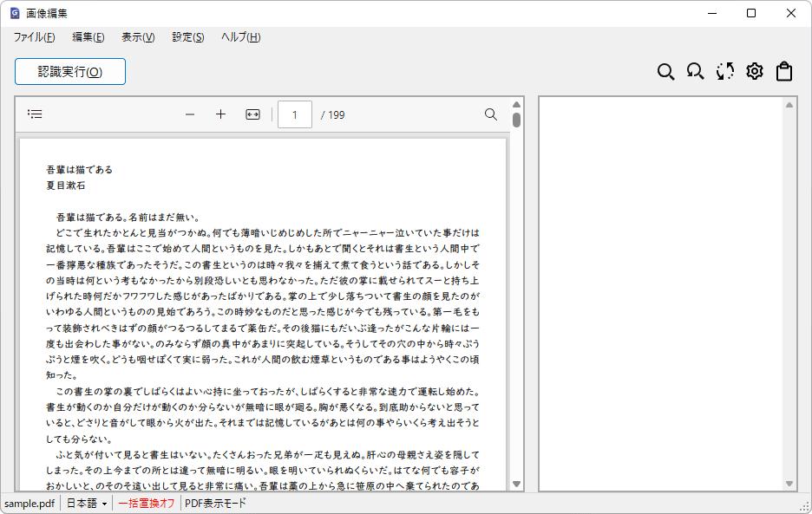812x514 pixels.
Task: Click the page number field showing 1
Action: pos(295,114)
